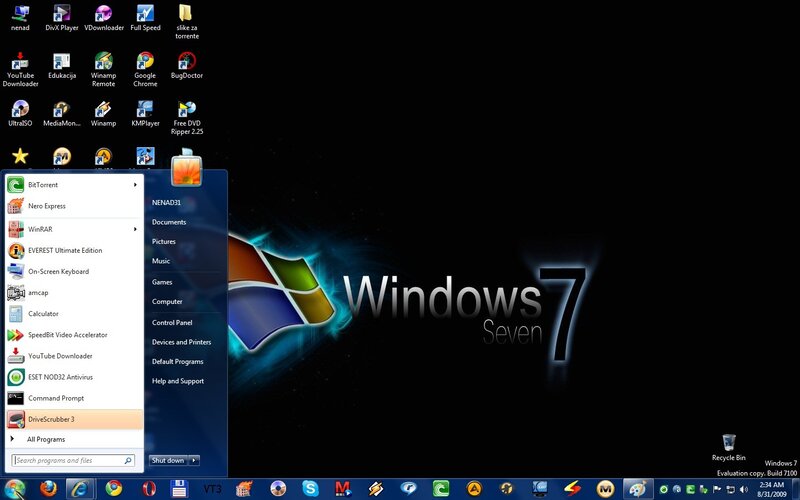Click the user account picture in Start menu
The height and width of the screenshot is (500, 800).
pyautogui.click(x=186, y=171)
